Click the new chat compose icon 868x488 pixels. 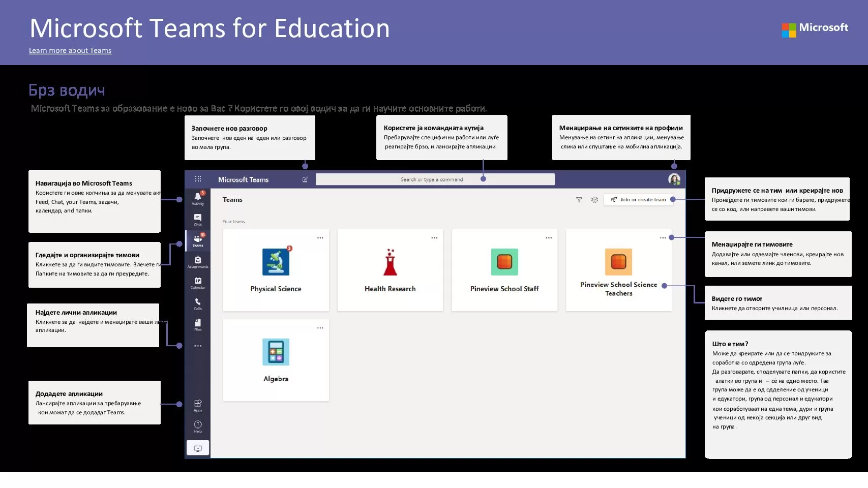pos(305,179)
